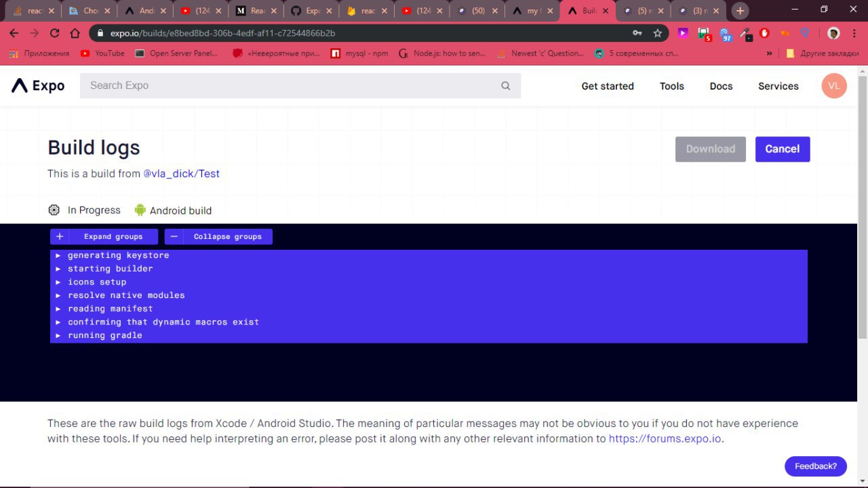Open a new browser tab with plus button
The image size is (868, 488).
coord(740,11)
